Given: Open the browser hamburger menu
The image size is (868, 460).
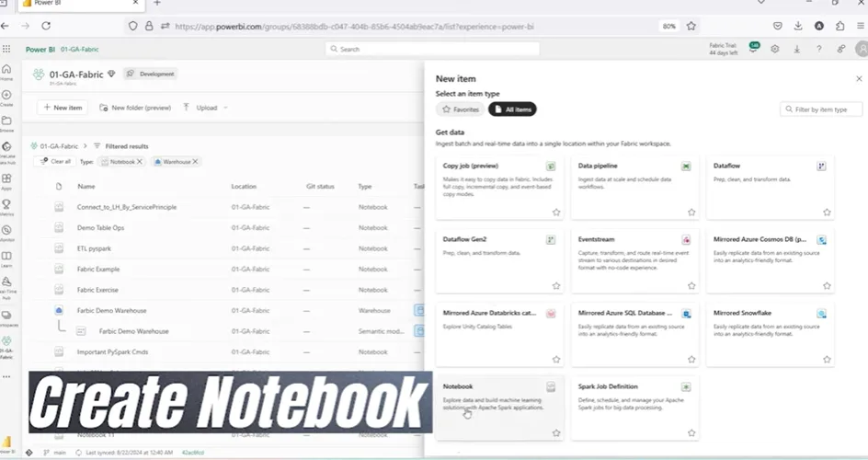Looking at the screenshot, I should (861, 26).
